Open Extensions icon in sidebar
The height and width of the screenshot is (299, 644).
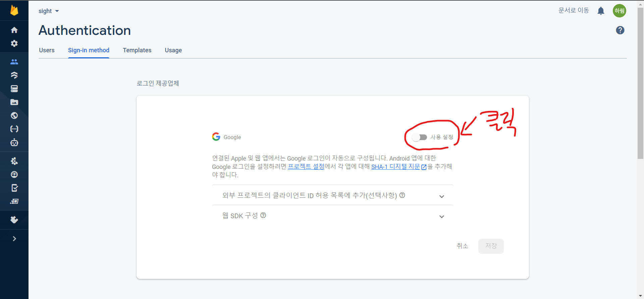pyautogui.click(x=14, y=220)
